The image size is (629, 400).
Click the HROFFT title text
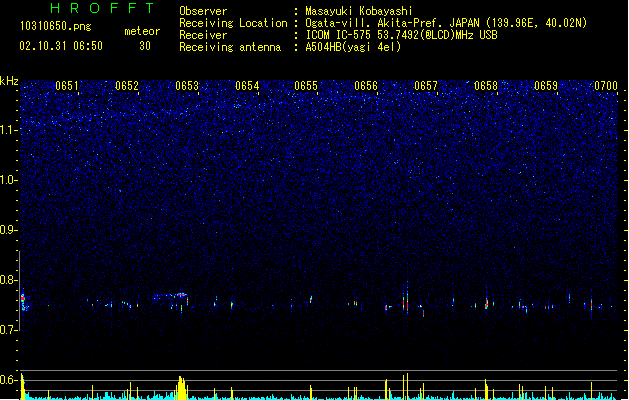click(x=102, y=8)
